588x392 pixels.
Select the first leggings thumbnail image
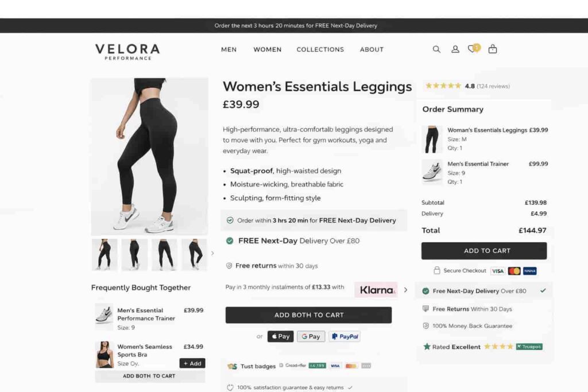point(105,254)
